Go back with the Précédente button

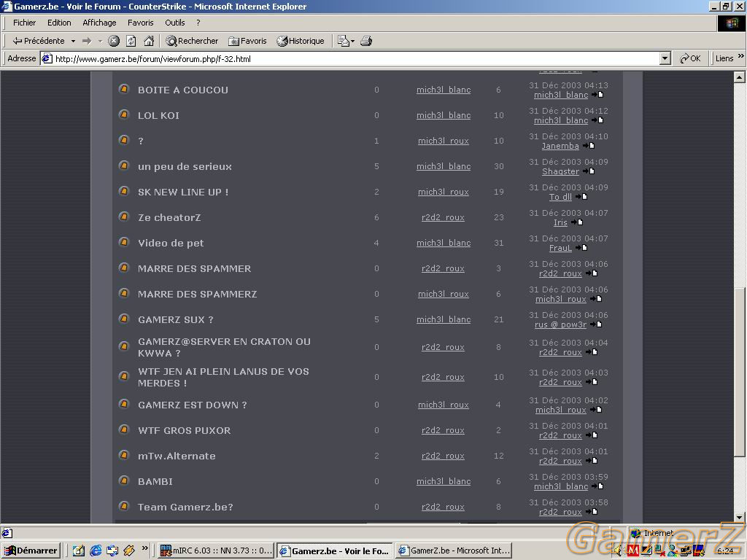pyautogui.click(x=38, y=41)
